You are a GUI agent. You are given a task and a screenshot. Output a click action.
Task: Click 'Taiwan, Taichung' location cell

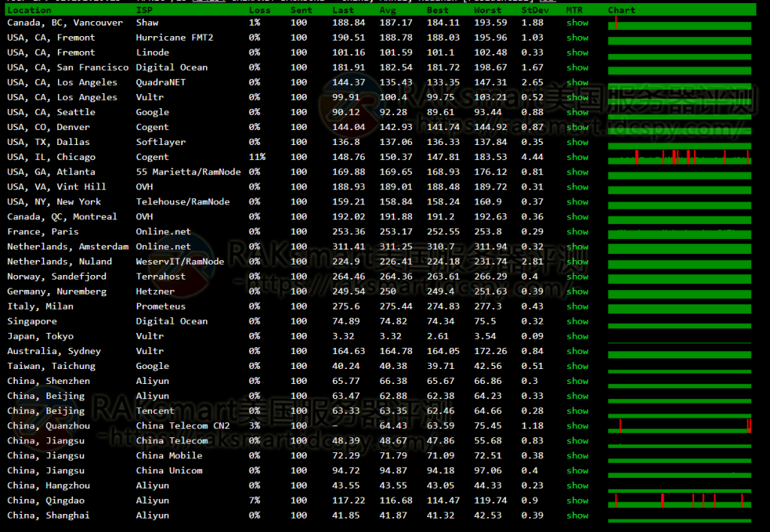[x=51, y=366]
